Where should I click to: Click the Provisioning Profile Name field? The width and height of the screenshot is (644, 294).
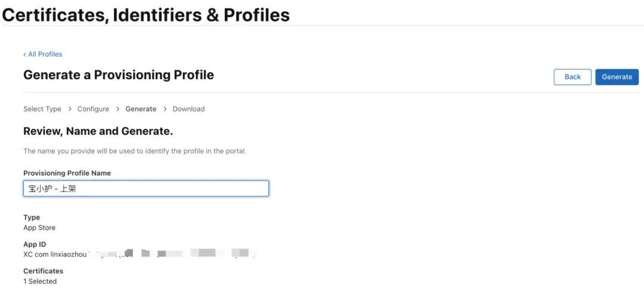(146, 189)
